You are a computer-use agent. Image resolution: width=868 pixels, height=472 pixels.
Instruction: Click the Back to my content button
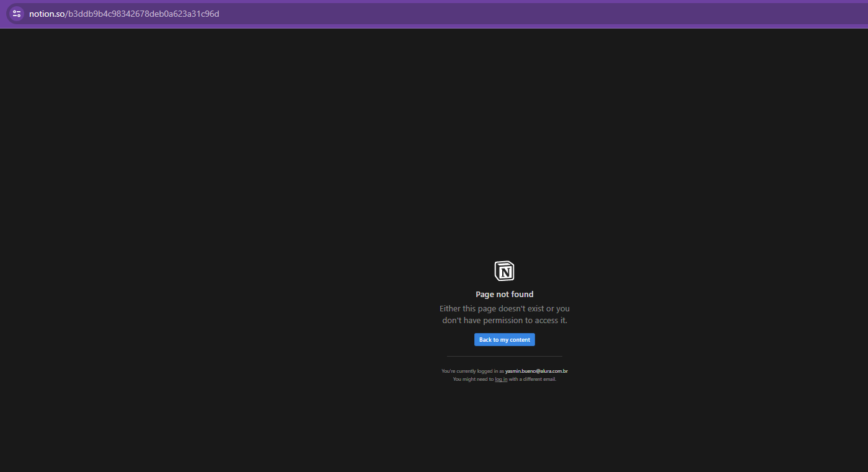coord(505,340)
